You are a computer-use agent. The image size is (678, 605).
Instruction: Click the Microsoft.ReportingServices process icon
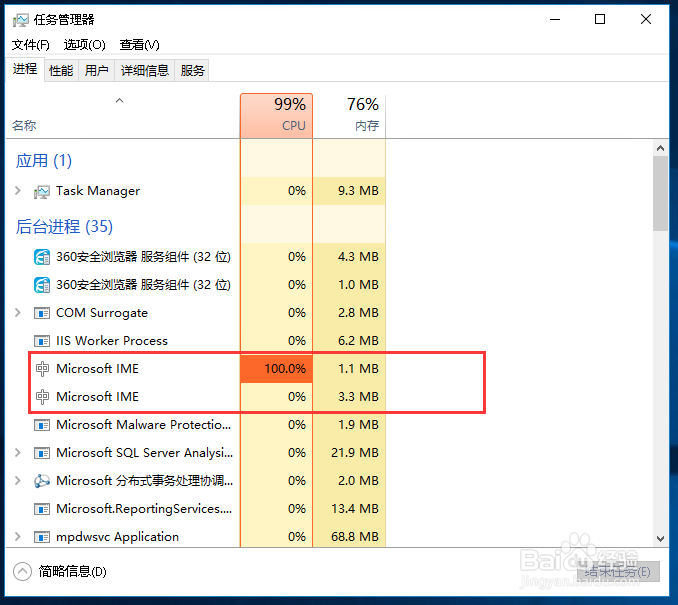coord(42,509)
